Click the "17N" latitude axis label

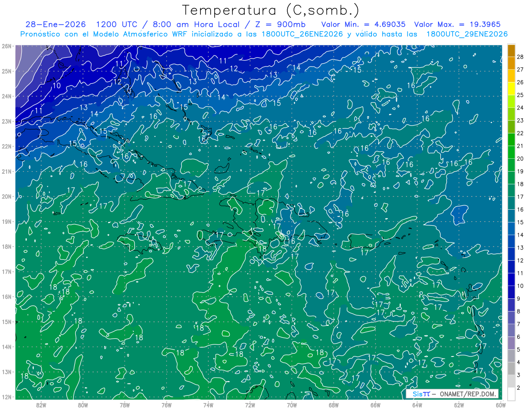pyautogui.click(x=7, y=271)
